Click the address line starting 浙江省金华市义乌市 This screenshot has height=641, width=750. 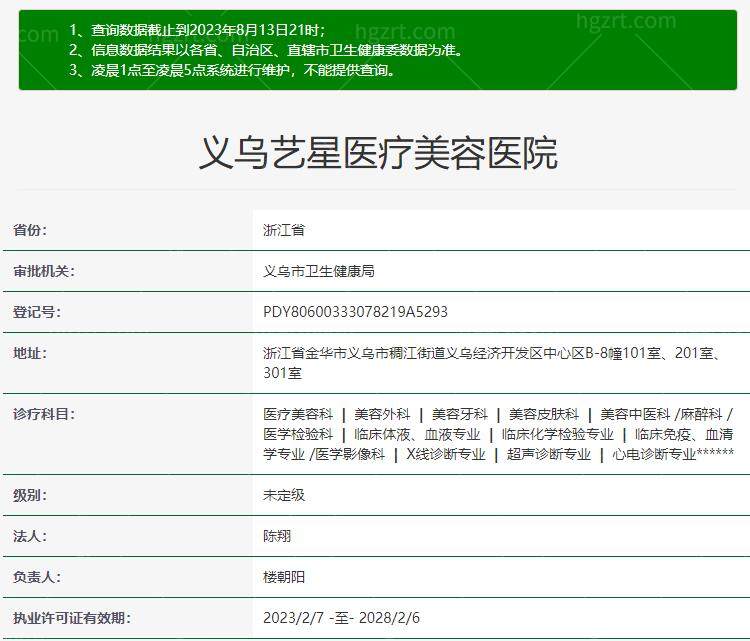pos(493,353)
